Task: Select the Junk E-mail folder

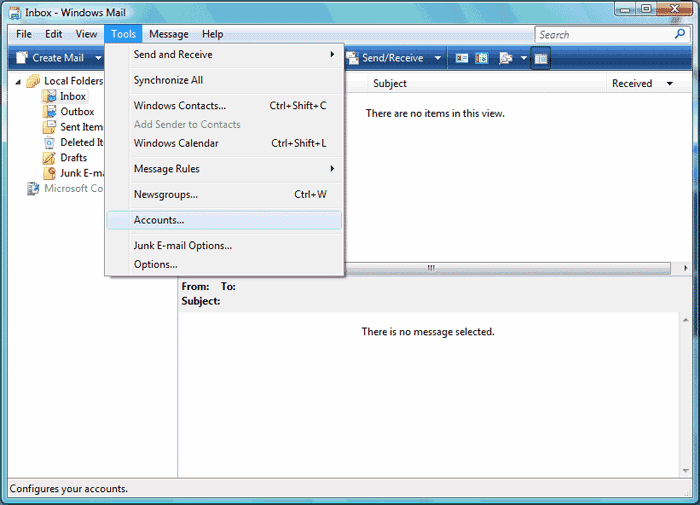Action: click(82, 173)
